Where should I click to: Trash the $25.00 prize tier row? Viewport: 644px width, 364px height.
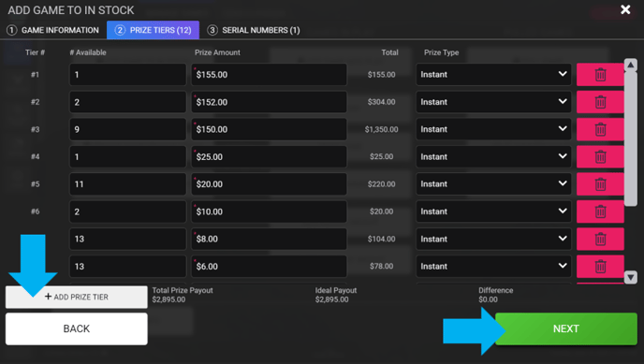pos(600,157)
